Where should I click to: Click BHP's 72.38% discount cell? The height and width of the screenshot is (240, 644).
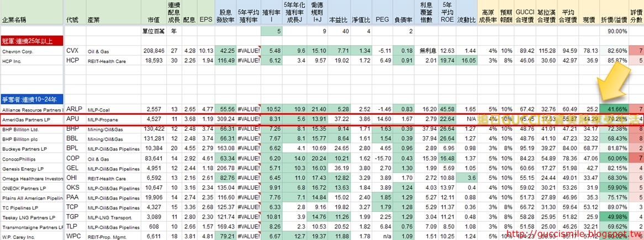(614, 129)
